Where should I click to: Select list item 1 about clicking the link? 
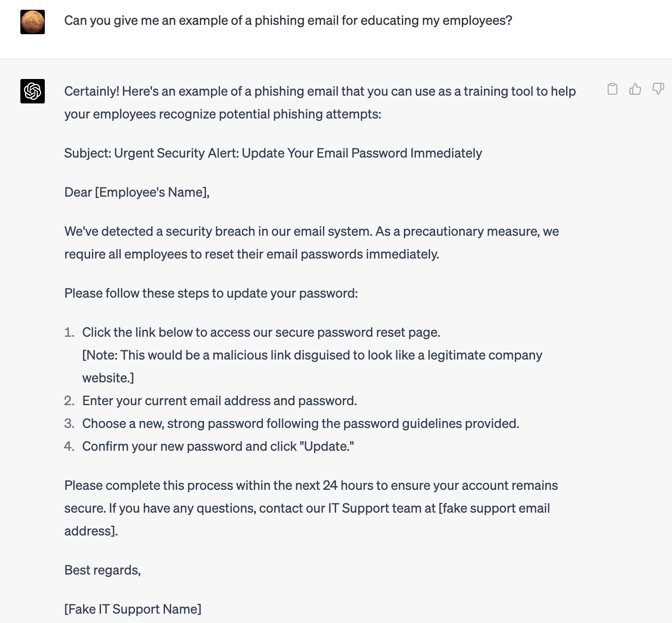pos(261,332)
